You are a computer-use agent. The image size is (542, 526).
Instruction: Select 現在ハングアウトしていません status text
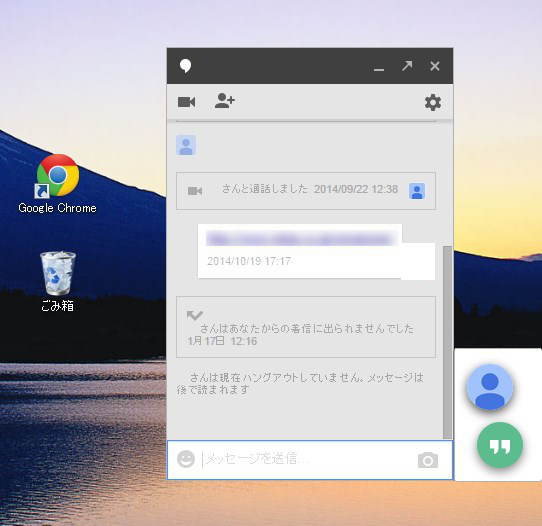click(x=300, y=383)
